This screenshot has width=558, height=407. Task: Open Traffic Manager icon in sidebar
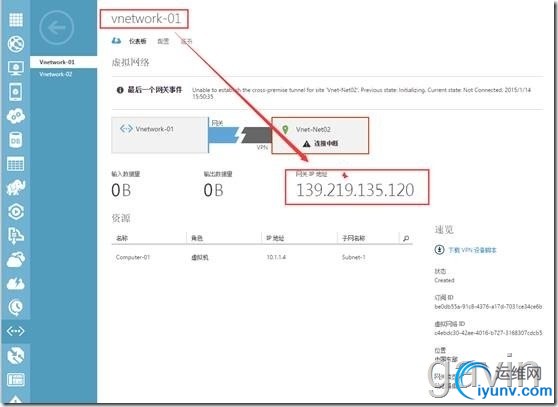tap(16, 355)
